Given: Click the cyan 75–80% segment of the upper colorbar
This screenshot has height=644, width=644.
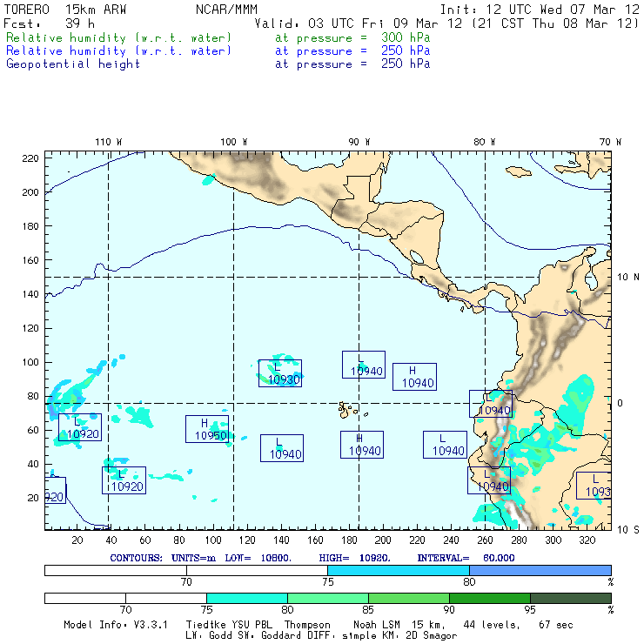Looking at the screenshot, I should pos(399,570).
